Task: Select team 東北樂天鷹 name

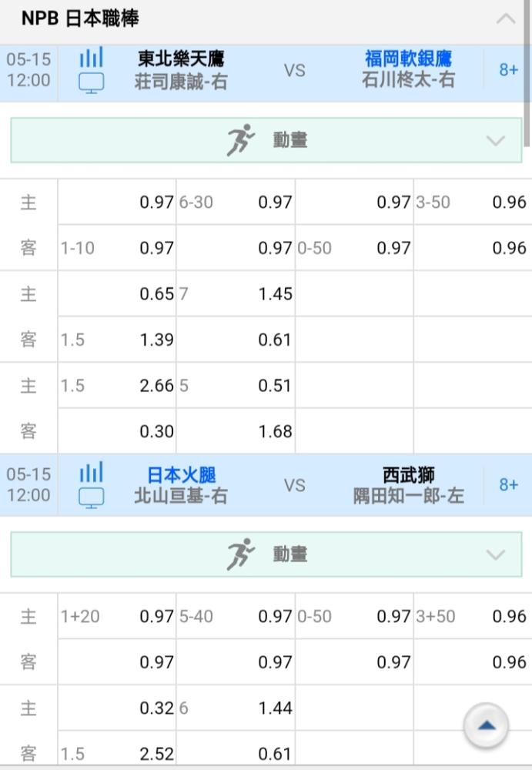Action: click(181, 59)
